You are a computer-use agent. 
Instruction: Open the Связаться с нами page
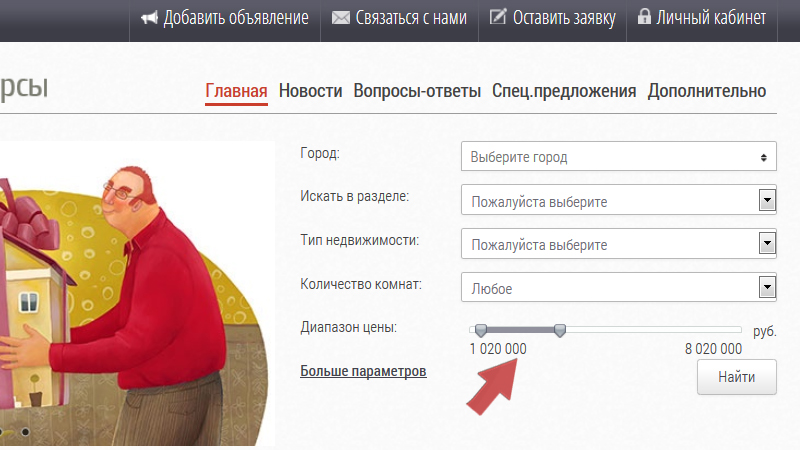coord(411,18)
